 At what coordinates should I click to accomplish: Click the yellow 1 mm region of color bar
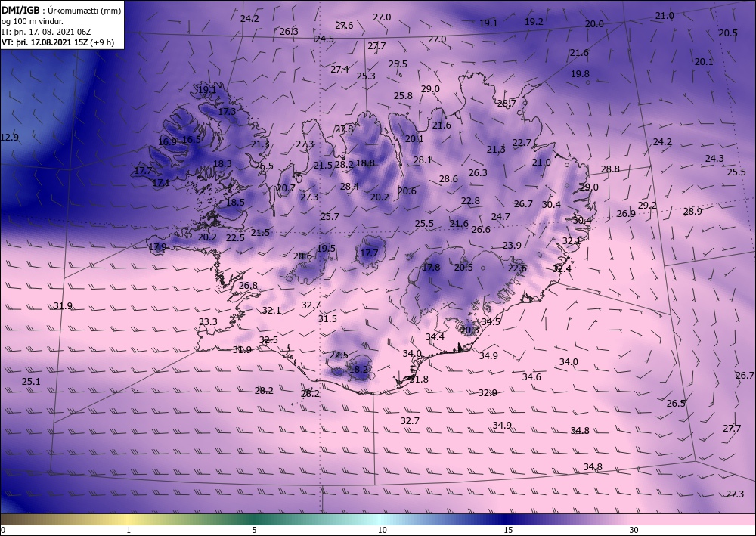(129, 519)
